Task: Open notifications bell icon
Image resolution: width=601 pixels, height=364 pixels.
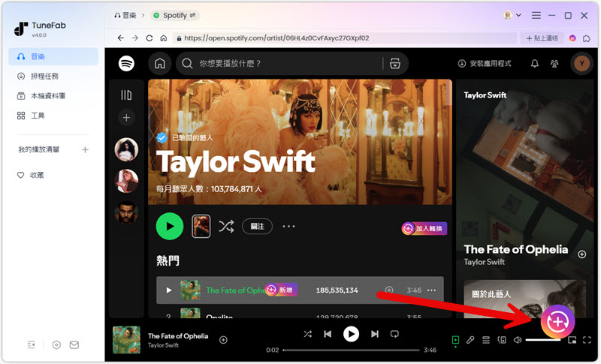Action: [535, 64]
